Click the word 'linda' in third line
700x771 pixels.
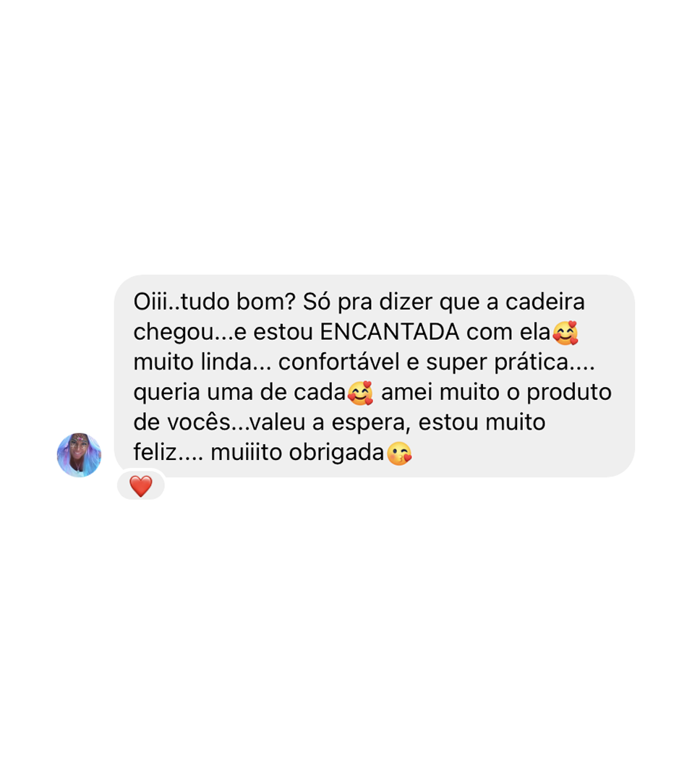pyautogui.click(x=226, y=362)
